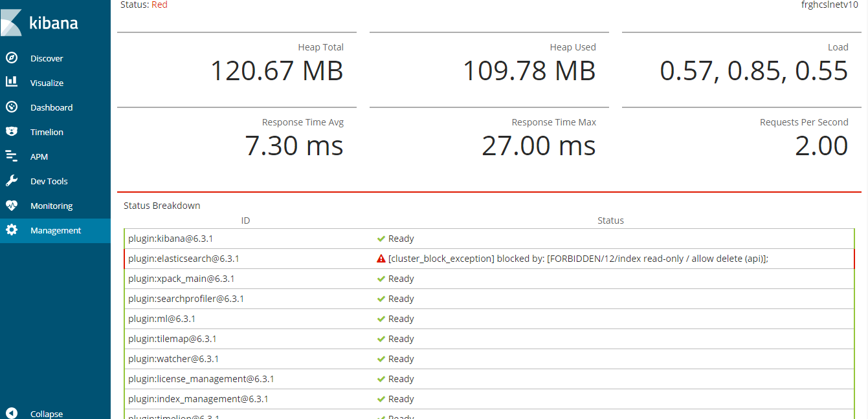The image size is (868, 419).
Task: Click the red warning icon for elasticsearch
Action: [x=381, y=259]
